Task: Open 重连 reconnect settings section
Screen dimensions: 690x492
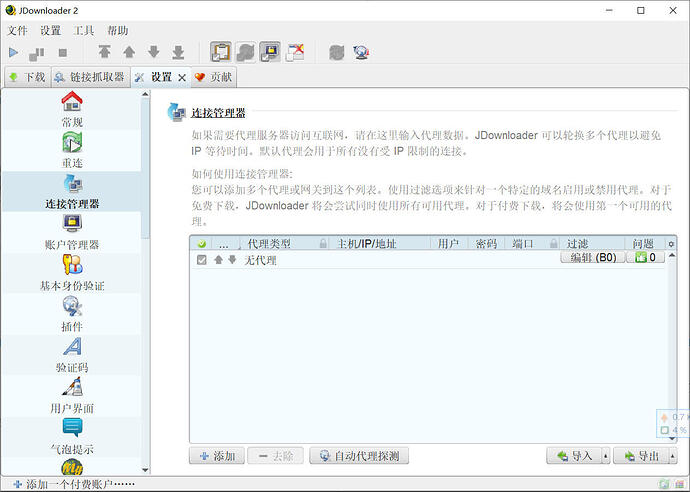Action: [x=72, y=150]
